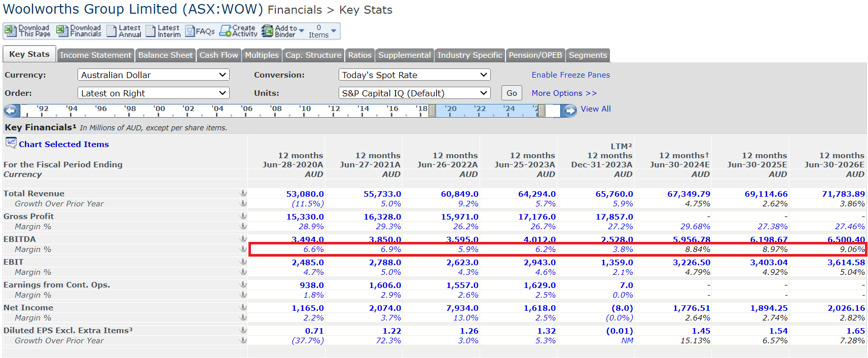Click the Create Activity icon
Image resolution: width=868 pixels, height=358 pixels.
click(225, 31)
